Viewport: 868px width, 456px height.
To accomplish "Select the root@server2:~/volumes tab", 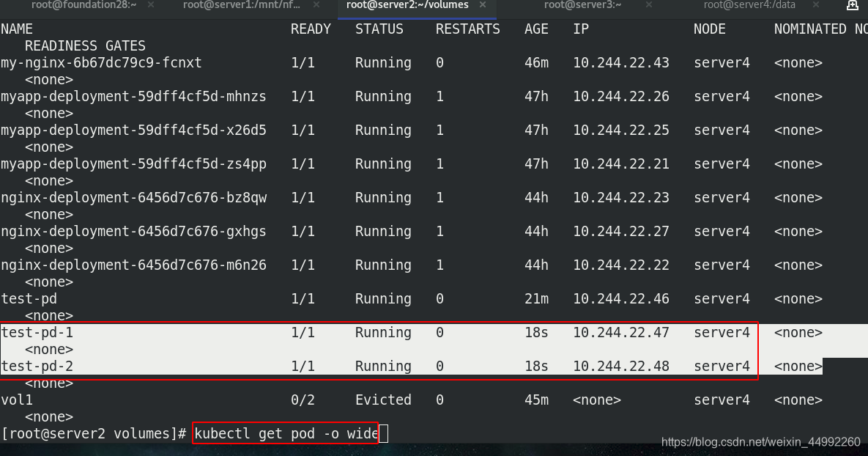I will pos(407,5).
